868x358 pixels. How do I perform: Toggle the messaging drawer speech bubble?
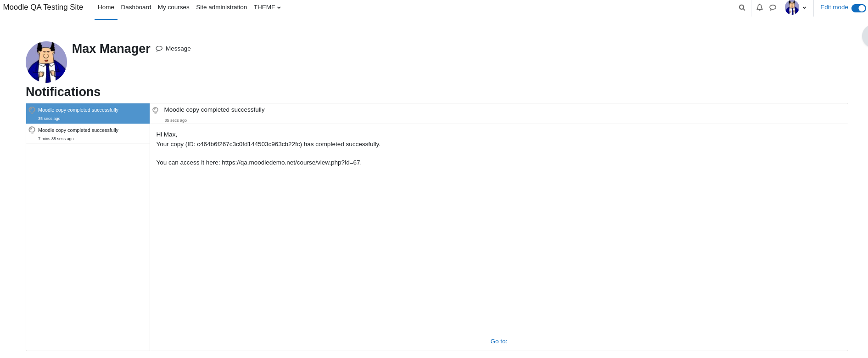[773, 7]
